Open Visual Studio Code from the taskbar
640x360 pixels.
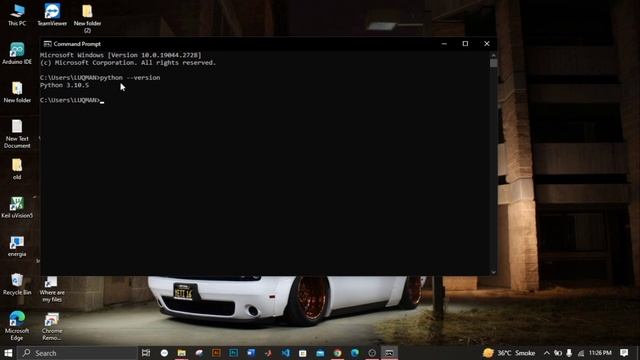286,353
